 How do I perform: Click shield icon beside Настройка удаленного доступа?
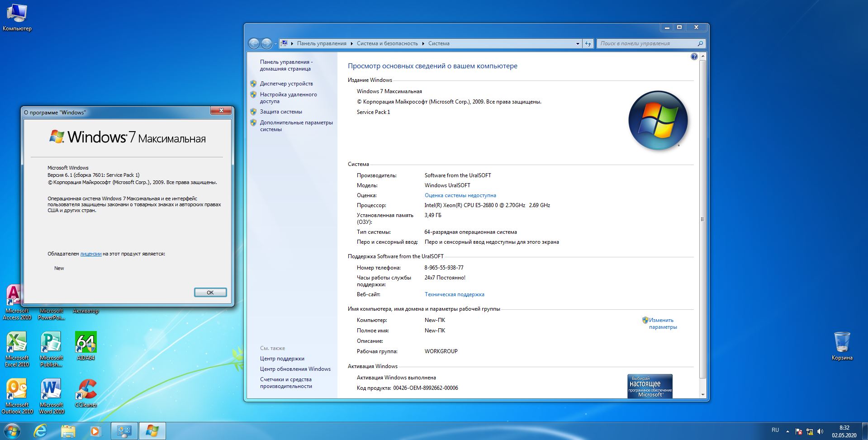tap(253, 95)
